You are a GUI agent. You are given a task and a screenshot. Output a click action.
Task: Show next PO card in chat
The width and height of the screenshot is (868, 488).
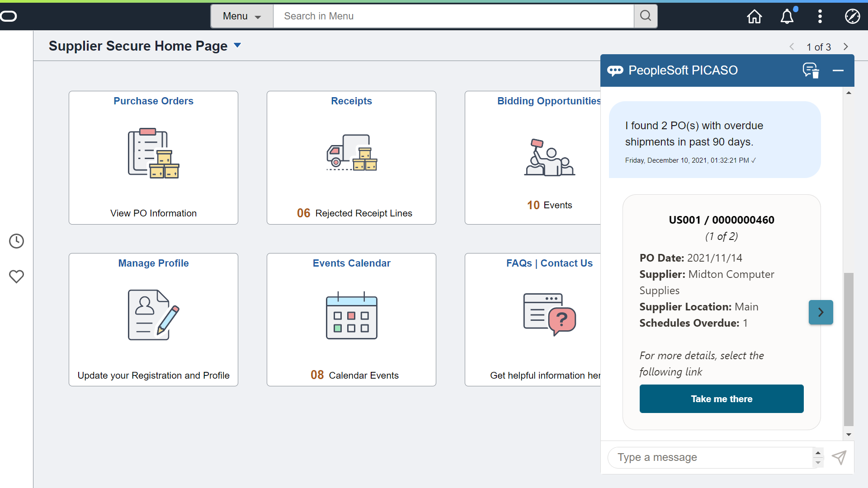821,312
